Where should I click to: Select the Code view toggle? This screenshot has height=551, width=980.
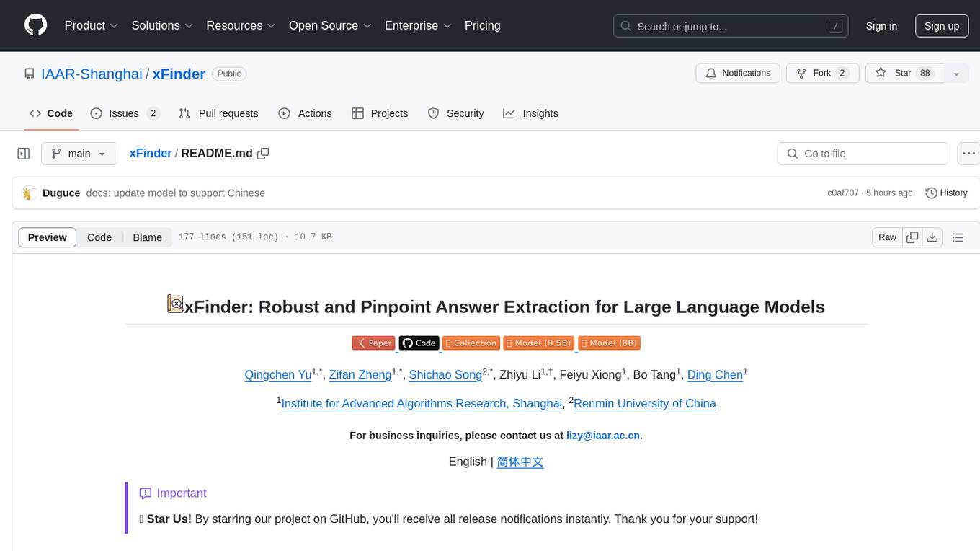99,237
